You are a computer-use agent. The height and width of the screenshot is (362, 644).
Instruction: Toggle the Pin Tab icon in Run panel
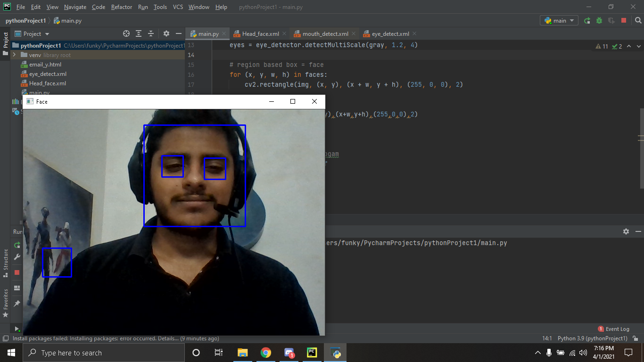click(x=17, y=304)
